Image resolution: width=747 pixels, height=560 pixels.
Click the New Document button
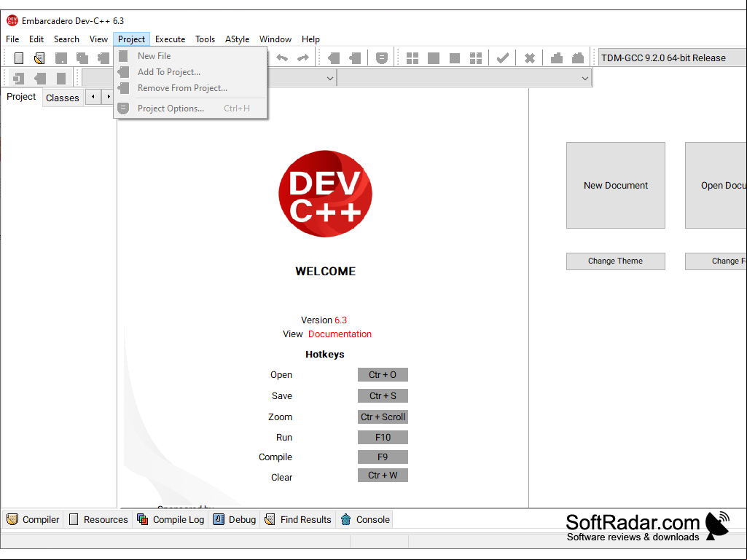[x=616, y=185]
